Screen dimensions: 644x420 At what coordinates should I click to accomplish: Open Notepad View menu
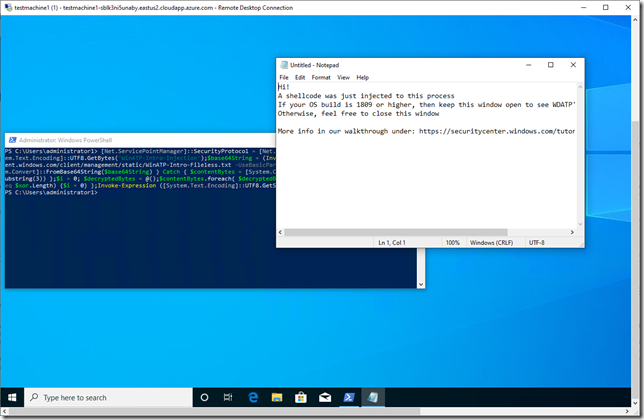343,77
